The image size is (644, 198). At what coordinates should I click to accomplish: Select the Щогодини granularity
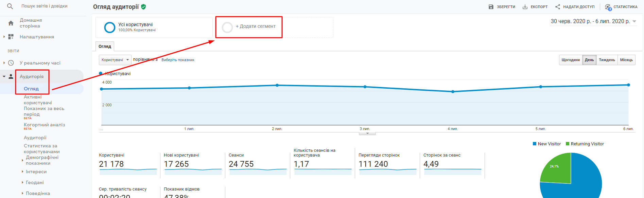571,60
